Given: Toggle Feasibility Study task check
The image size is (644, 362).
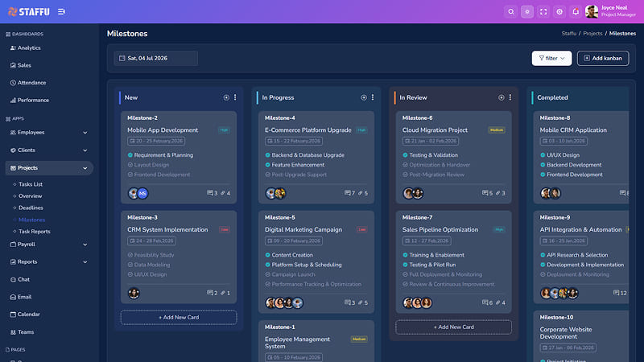Looking at the screenshot, I should pos(130,255).
